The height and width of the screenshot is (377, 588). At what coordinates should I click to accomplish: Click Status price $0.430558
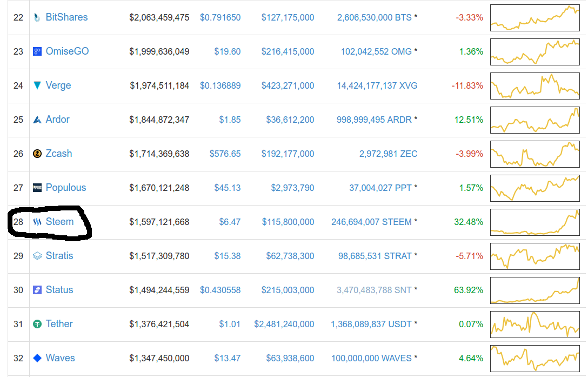220,290
